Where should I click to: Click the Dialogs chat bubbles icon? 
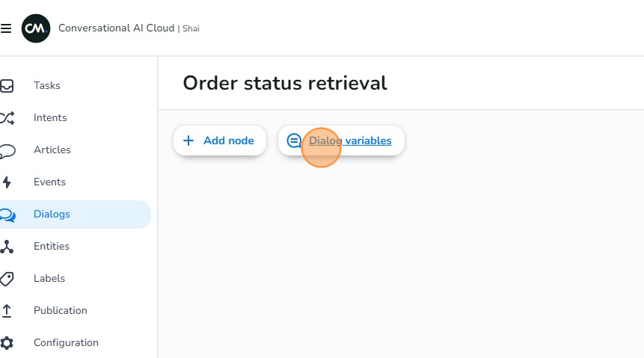click(x=7, y=215)
